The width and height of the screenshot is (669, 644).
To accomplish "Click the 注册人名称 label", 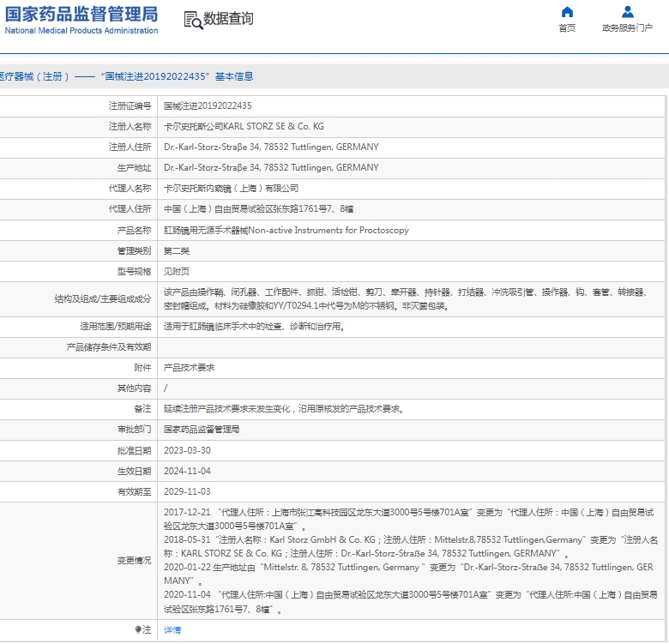I will (x=130, y=127).
